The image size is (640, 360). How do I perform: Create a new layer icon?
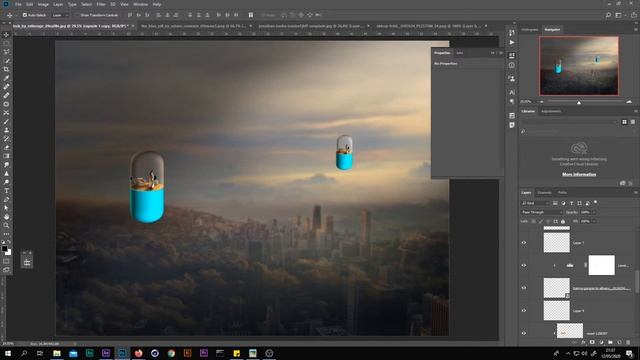[x=619, y=342]
